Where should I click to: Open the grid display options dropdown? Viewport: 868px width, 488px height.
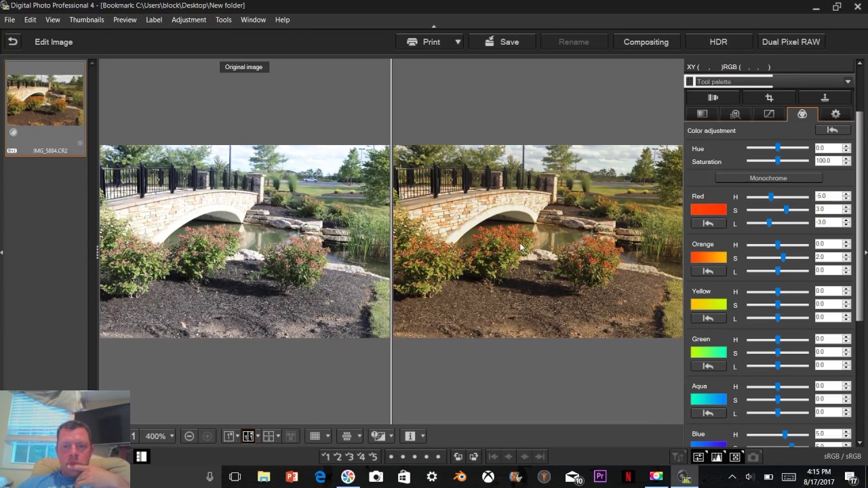[x=328, y=436]
